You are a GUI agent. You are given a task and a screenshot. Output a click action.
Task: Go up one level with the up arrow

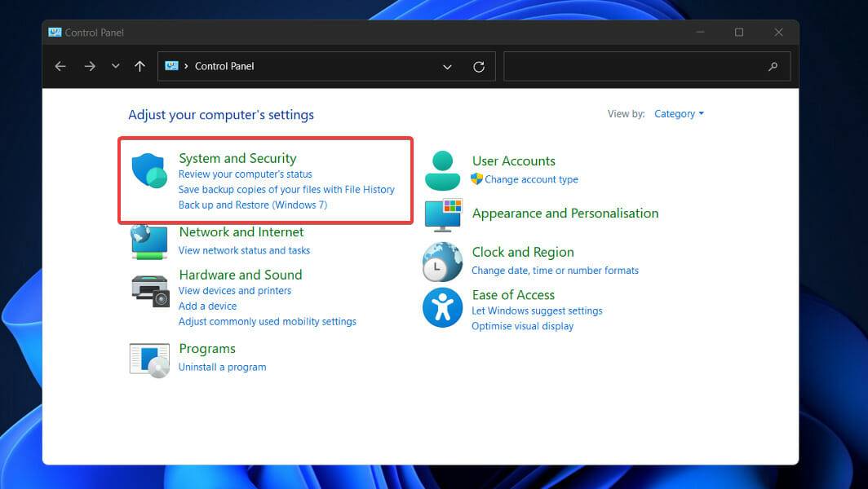[139, 66]
